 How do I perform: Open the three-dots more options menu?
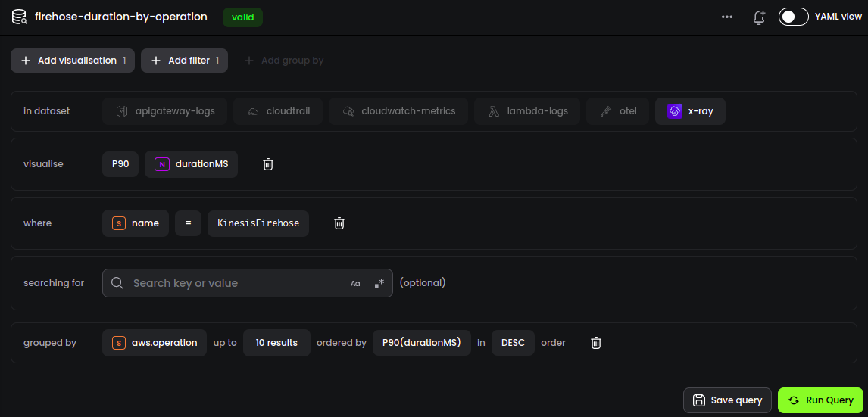pyautogui.click(x=727, y=17)
